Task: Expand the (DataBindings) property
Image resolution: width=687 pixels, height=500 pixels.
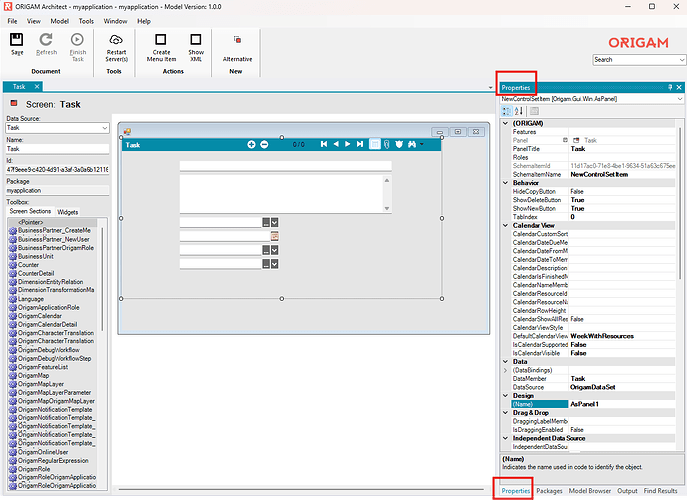Action: 505,370
